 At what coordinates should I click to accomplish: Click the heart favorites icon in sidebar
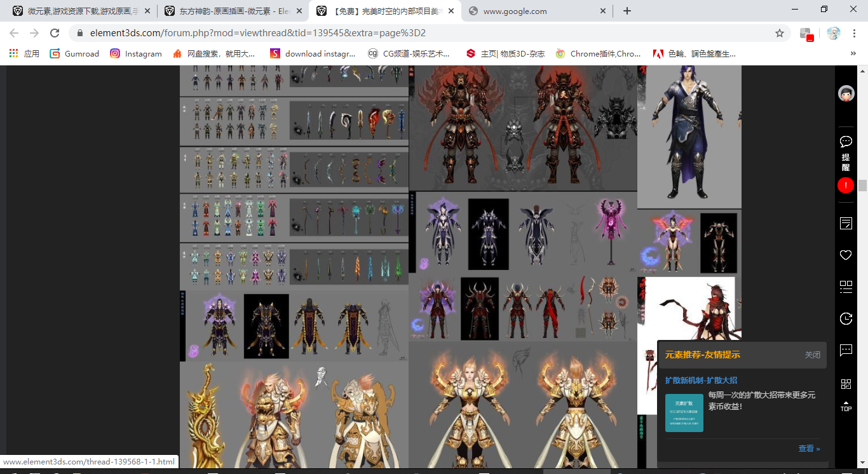(846, 255)
